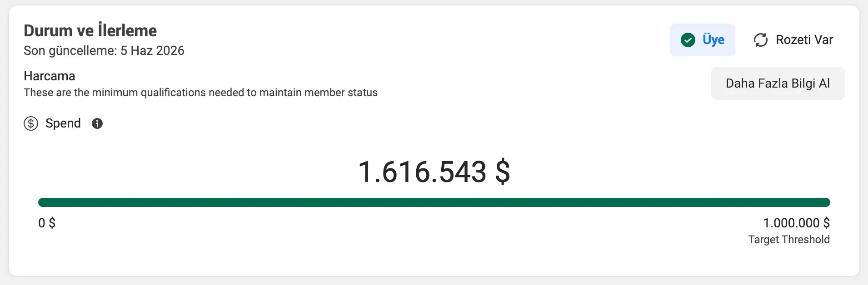This screenshot has width=868, height=285.
Task: Click the right end of the progress bar
Action: 826,202
